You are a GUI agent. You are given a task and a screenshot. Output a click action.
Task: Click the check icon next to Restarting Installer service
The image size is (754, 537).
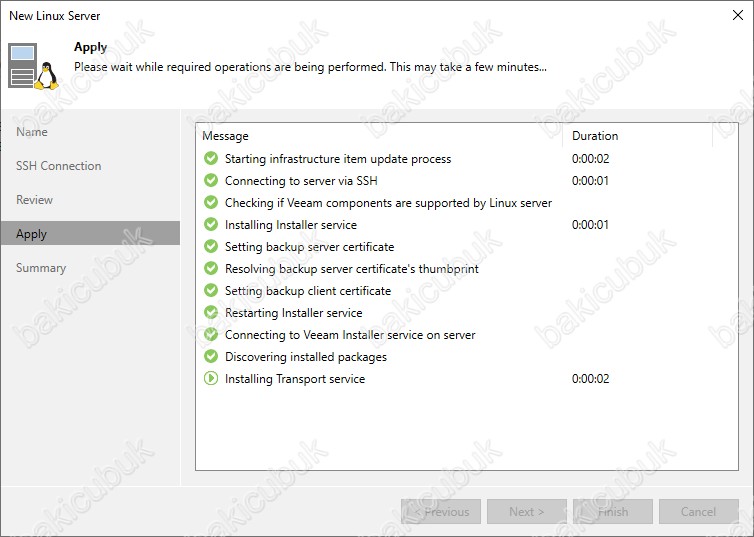pyautogui.click(x=211, y=312)
